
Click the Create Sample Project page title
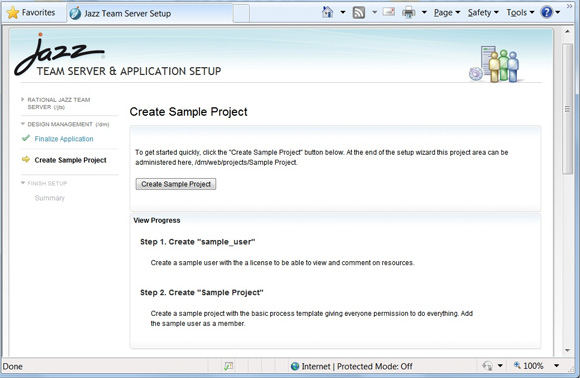coord(188,112)
